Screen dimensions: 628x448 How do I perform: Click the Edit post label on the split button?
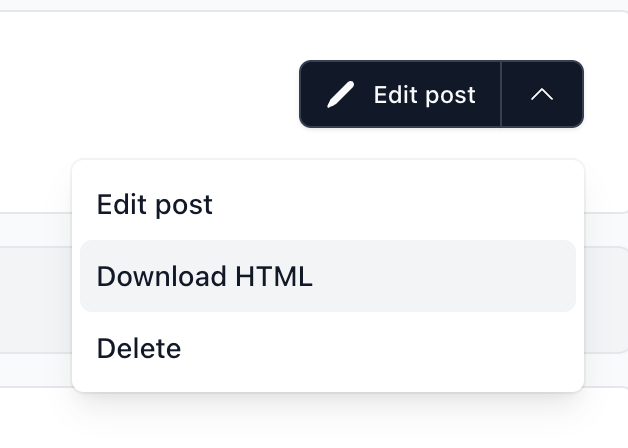(424, 95)
